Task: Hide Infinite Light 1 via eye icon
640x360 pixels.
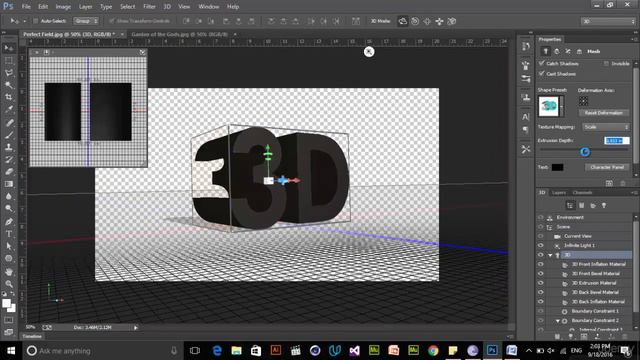Action: click(x=541, y=245)
